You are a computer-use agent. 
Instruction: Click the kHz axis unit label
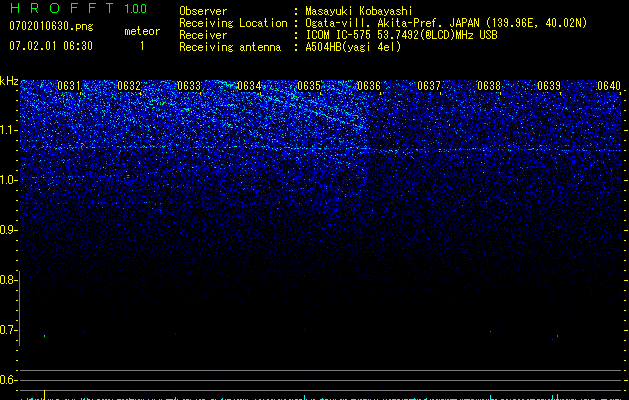[x=9, y=81]
